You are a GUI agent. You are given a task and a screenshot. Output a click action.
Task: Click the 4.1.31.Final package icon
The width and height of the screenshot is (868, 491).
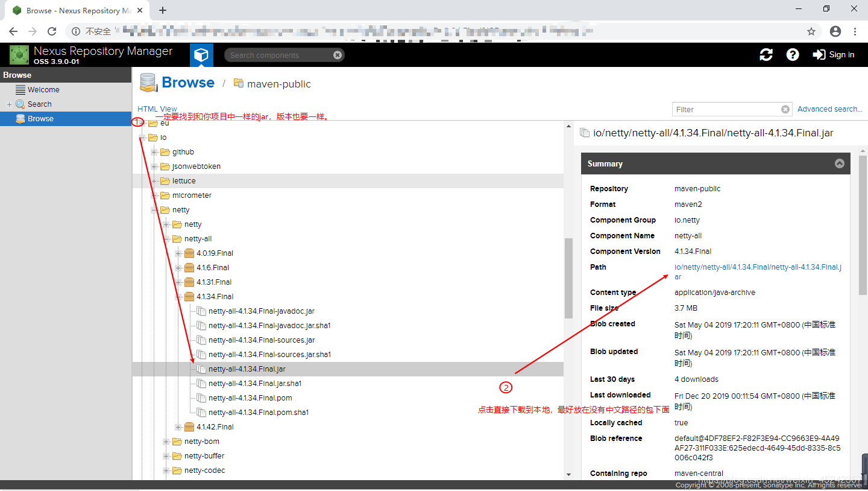tap(189, 282)
